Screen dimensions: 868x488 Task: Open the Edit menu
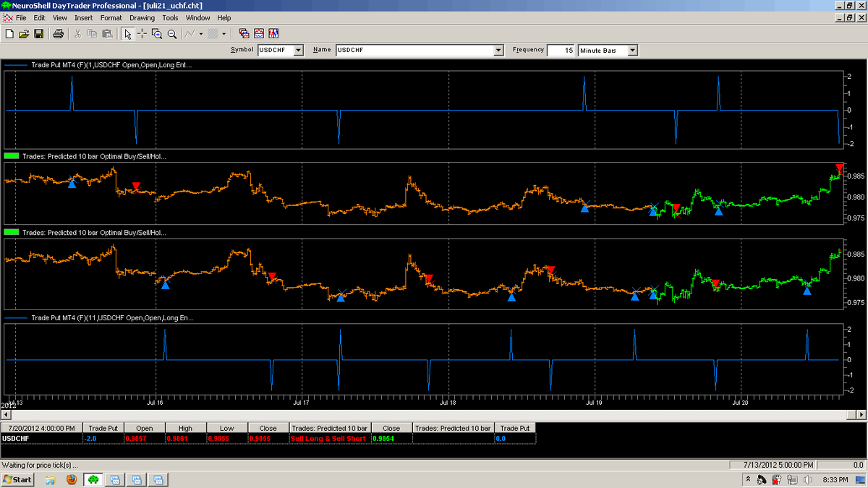pos(39,17)
